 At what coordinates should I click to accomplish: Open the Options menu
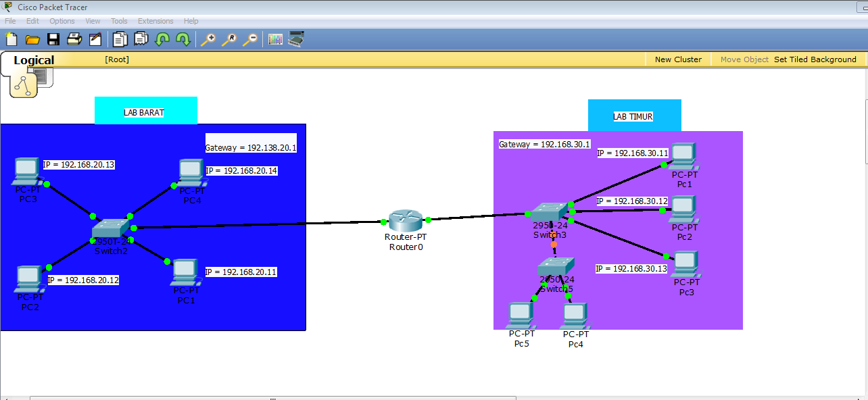pos(62,21)
